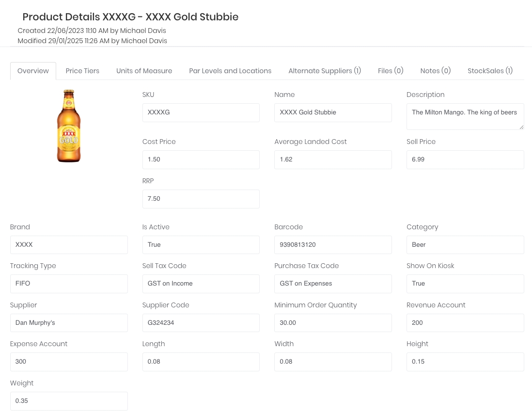Click the Weight field showing 0.35
532x415 pixels.
click(x=69, y=401)
